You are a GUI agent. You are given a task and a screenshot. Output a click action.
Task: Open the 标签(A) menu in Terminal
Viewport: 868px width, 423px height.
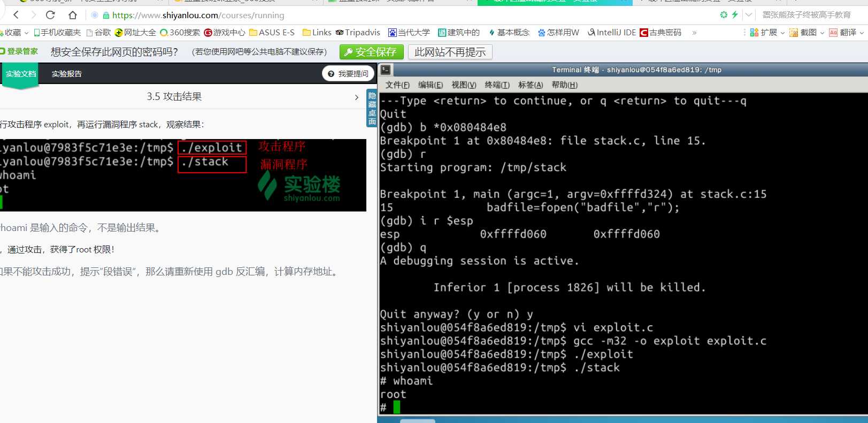(x=531, y=85)
